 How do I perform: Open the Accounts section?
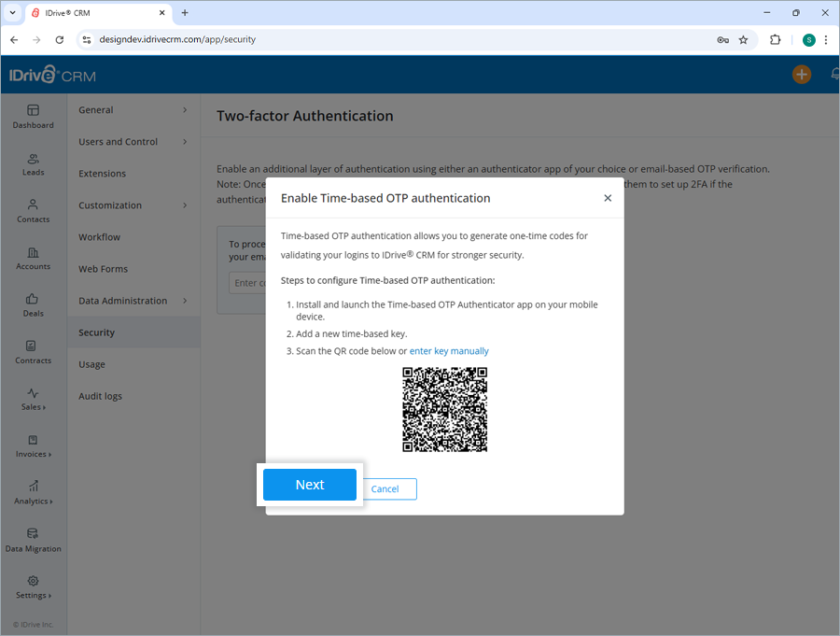point(33,260)
